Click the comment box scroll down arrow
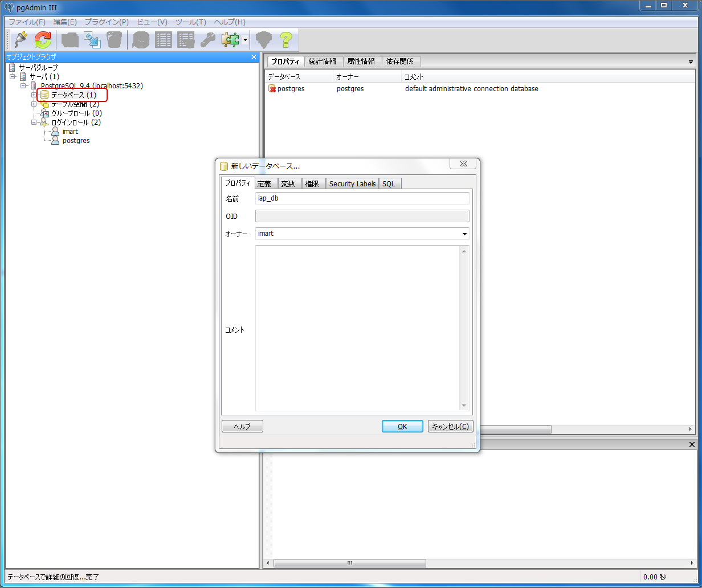 tap(464, 405)
